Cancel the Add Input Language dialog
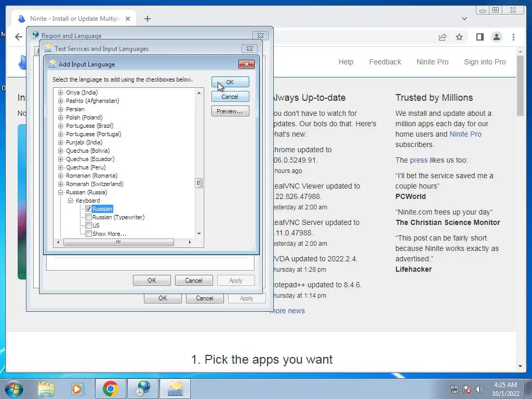 click(230, 97)
